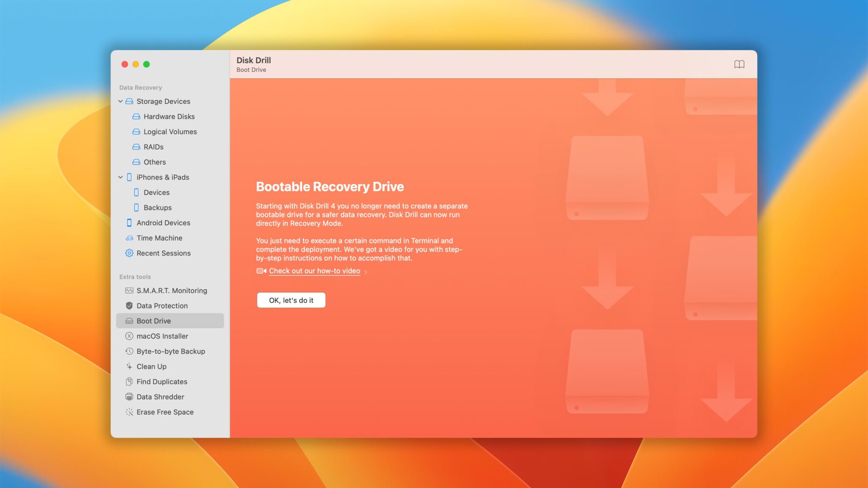
Task: Click the S.M.A.R.T. Monitoring icon in sidebar
Action: click(129, 290)
